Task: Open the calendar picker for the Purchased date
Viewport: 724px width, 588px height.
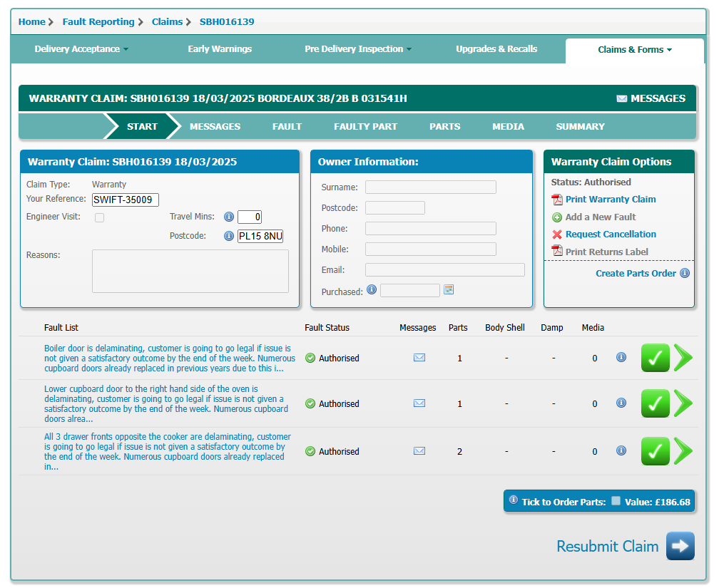Action: 449,289
